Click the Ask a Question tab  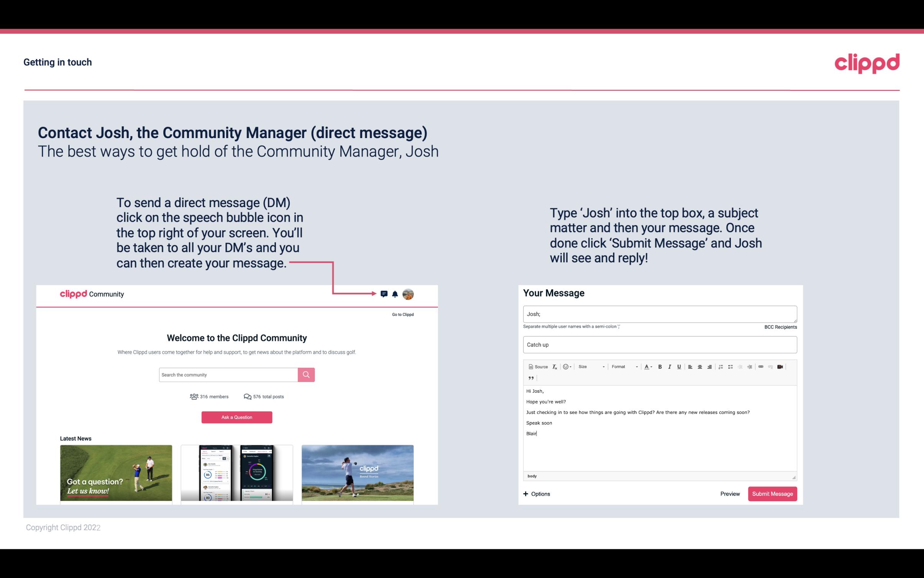tap(238, 417)
